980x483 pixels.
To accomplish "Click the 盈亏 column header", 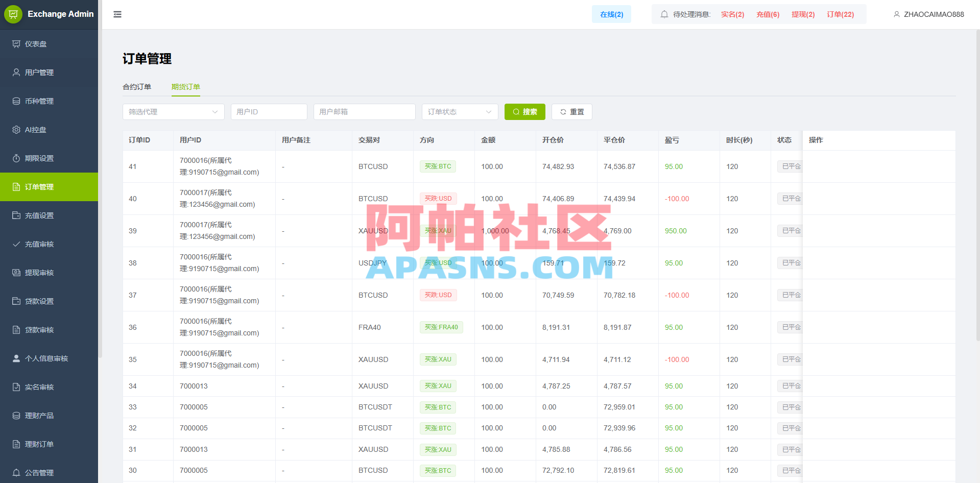I will pyautogui.click(x=672, y=140).
